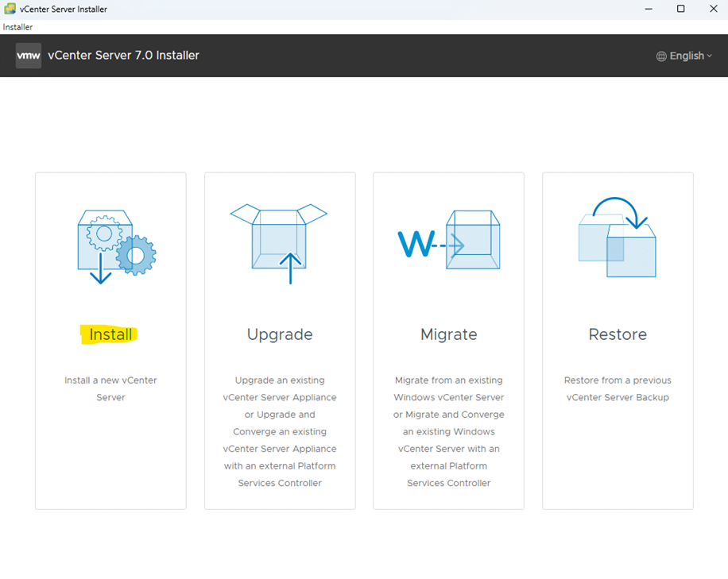Click the vCenter Server 7.0 Installer title
Viewport: 728px width, 579px height.
123,56
